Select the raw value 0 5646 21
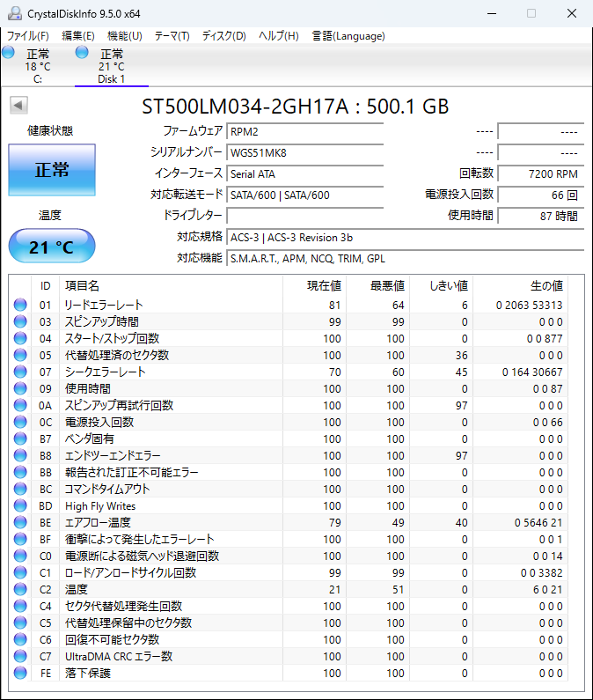The height and width of the screenshot is (700, 593). pyautogui.click(x=538, y=523)
